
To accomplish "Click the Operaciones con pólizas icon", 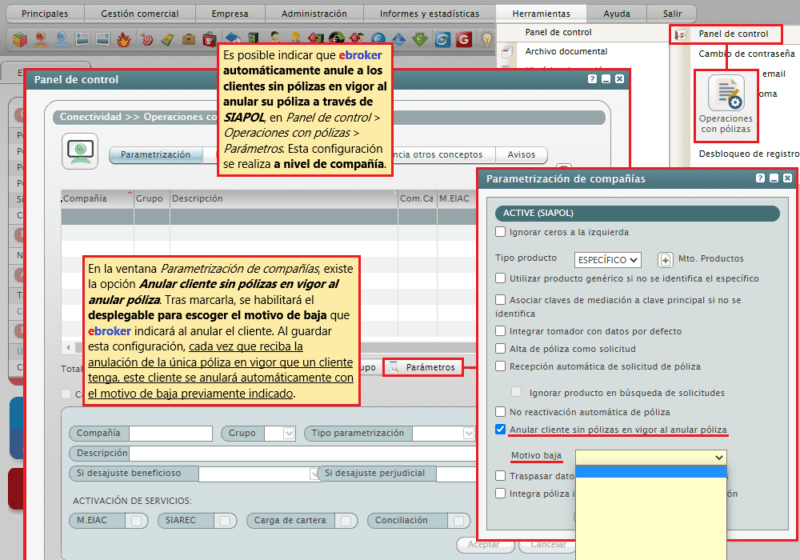I will pyautogui.click(x=726, y=92).
